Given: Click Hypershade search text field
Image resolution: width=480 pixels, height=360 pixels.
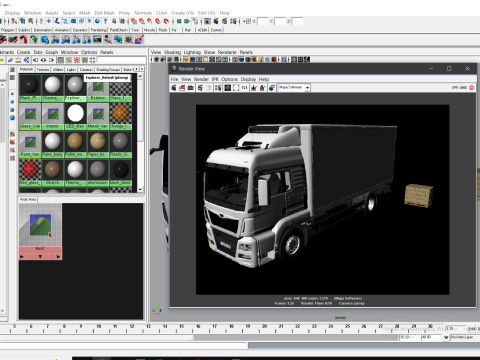Looking at the screenshot, I should (x=121, y=60).
